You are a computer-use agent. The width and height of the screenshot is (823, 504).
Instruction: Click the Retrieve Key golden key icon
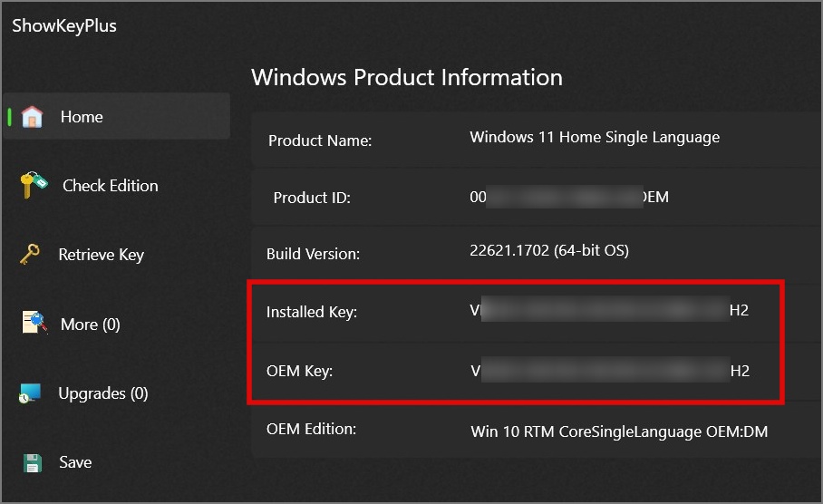(30, 255)
